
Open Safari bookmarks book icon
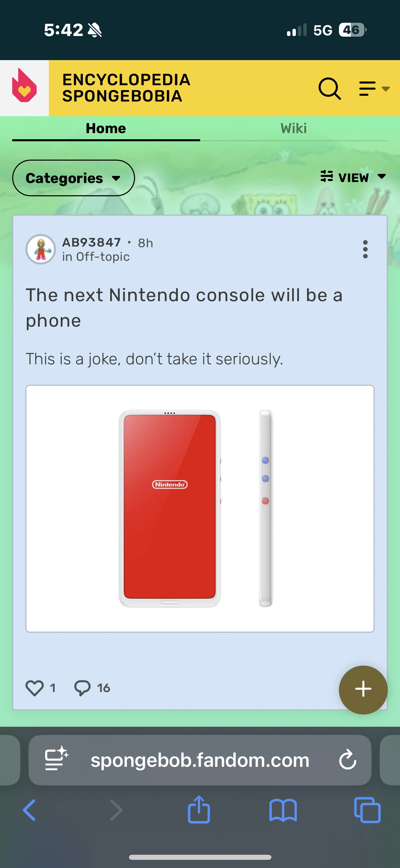[x=283, y=810]
